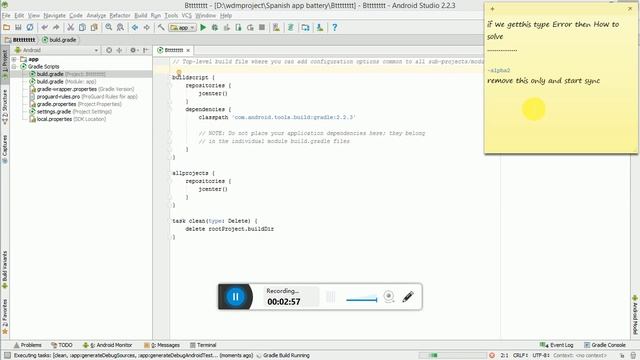Navigate Forward with the right arrow icon
The image size is (640, 360).
[x=147, y=27]
